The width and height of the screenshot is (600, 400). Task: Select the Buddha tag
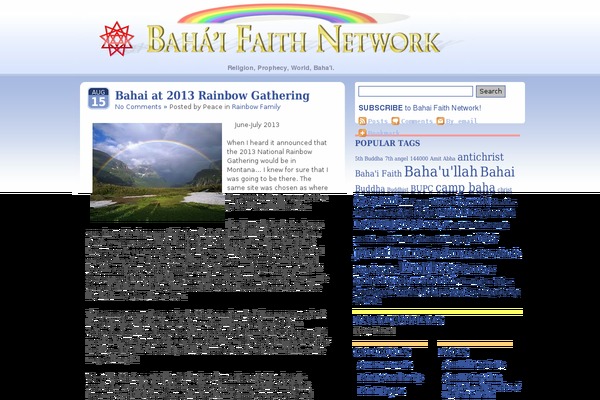[x=370, y=189]
